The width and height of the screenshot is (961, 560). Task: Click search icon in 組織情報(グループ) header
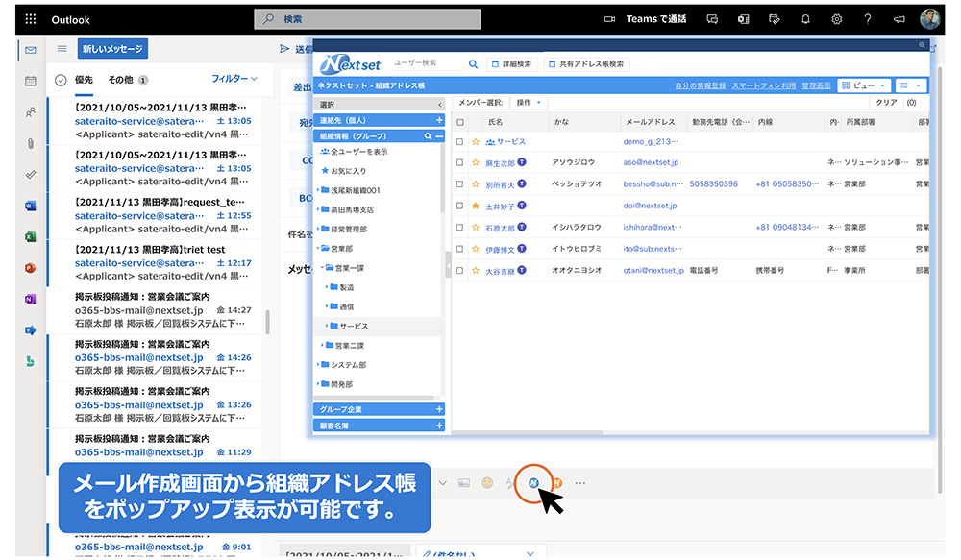click(x=428, y=136)
